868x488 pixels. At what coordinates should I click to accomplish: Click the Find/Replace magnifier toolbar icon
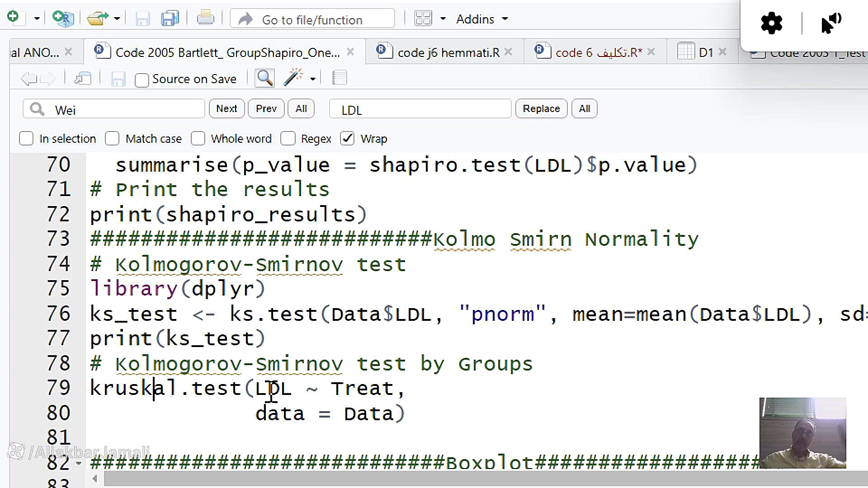[x=264, y=78]
